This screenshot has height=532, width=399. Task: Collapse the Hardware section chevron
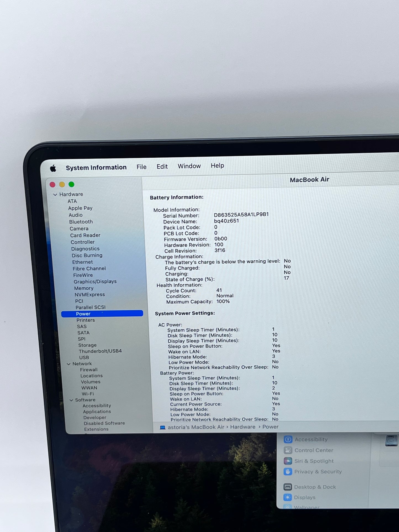[x=55, y=195]
